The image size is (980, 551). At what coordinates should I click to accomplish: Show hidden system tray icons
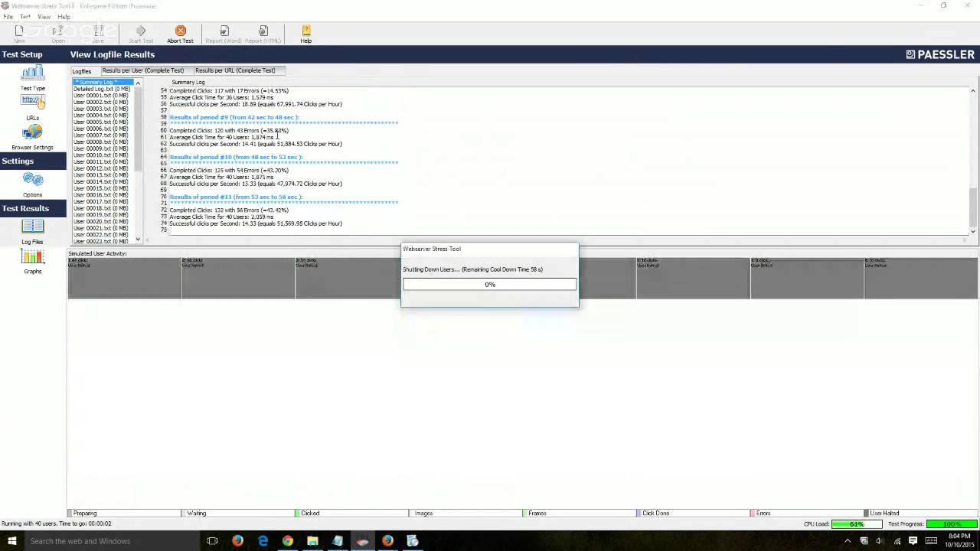(x=847, y=541)
